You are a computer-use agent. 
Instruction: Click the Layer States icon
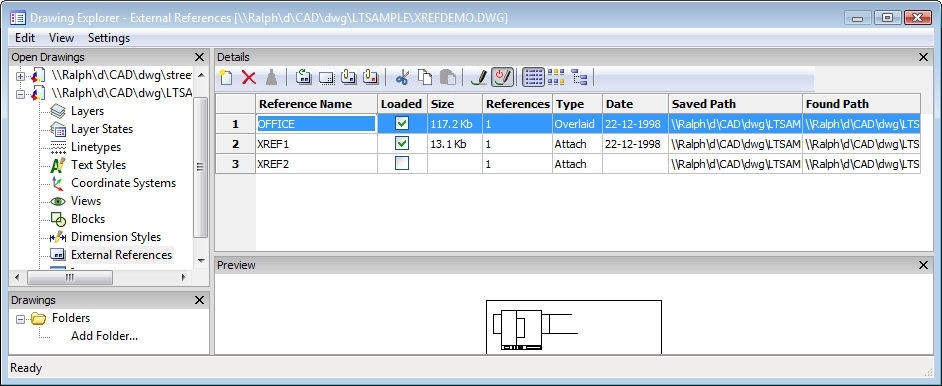point(58,129)
